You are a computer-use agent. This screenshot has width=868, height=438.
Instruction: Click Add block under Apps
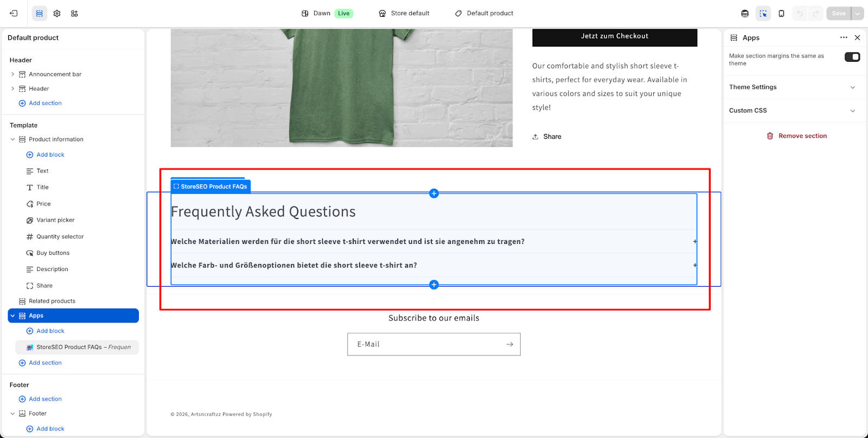pos(45,331)
